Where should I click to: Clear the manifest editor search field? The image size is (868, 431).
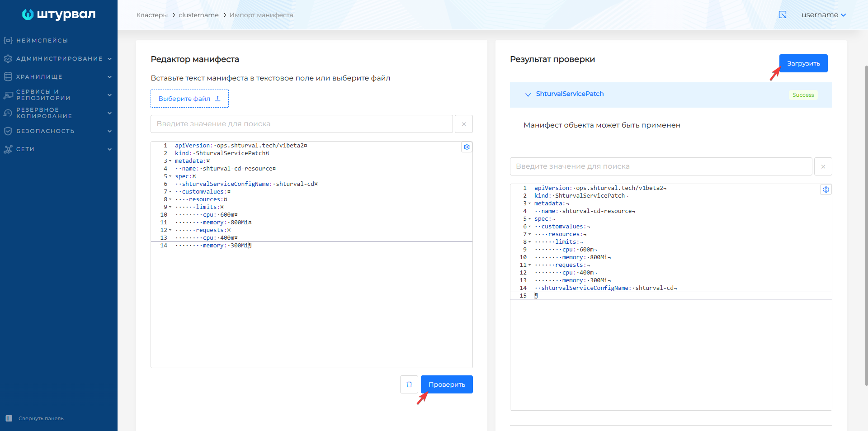point(464,124)
